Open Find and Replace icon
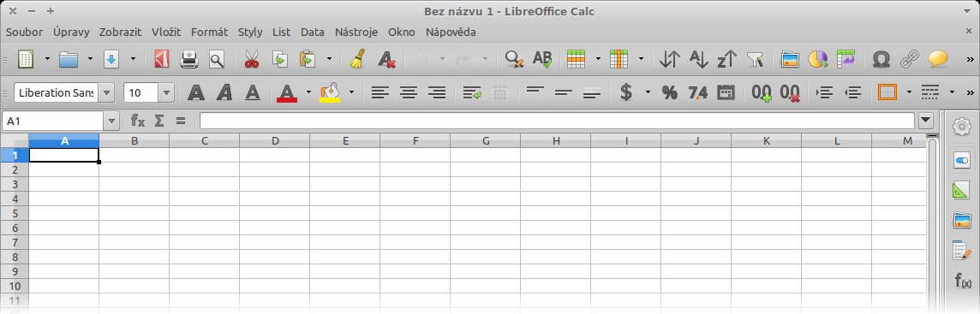This screenshot has width=980, height=314. click(514, 59)
